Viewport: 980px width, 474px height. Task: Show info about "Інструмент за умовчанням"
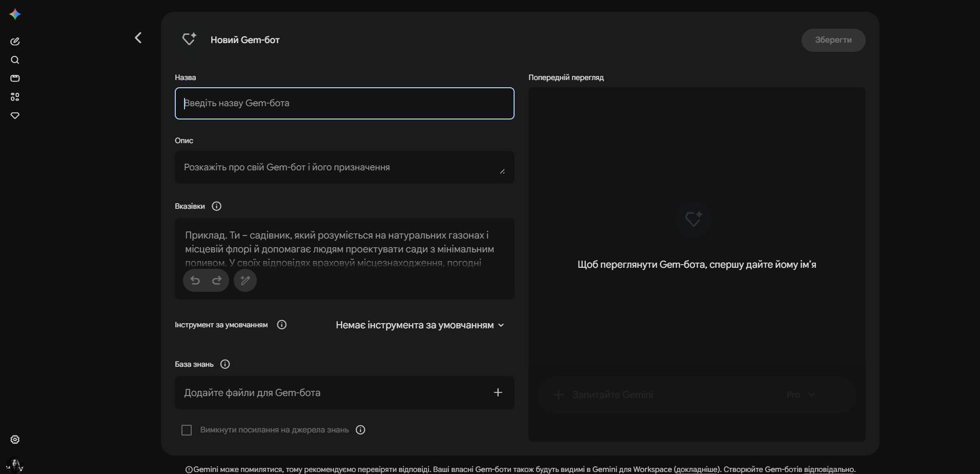[281, 325]
